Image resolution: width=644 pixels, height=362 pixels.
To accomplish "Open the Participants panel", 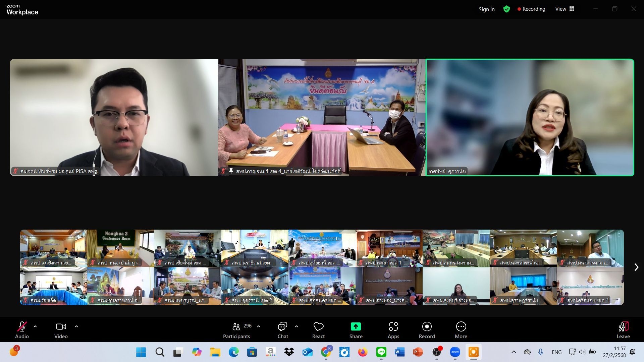I will click(237, 330).
